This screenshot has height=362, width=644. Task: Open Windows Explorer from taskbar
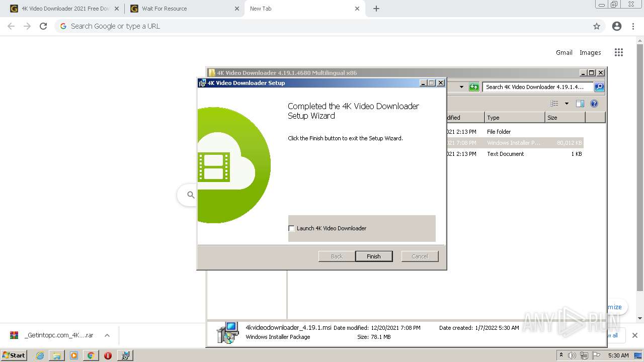pos(57,355)
